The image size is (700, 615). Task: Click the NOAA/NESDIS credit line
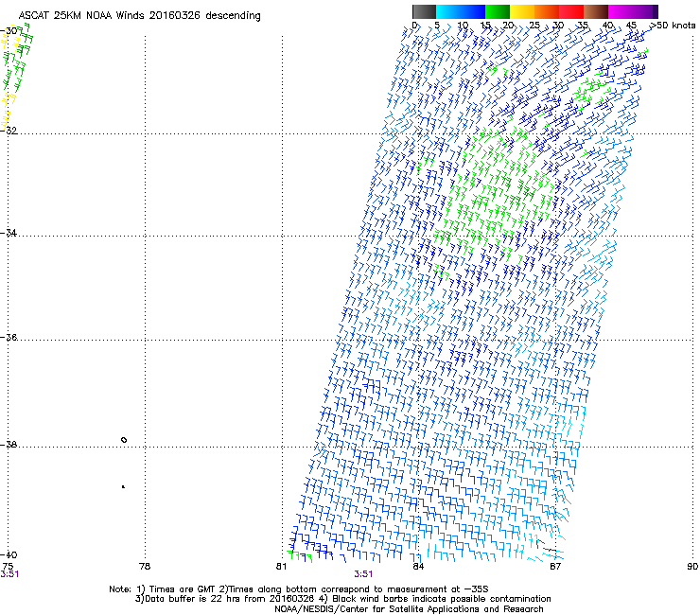pos(409,608)
